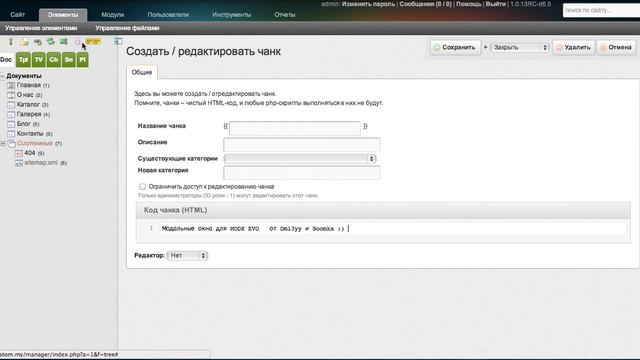Click the new weblink icon in the tree toolbar
The image size is (640, 360).
(38, 42)
